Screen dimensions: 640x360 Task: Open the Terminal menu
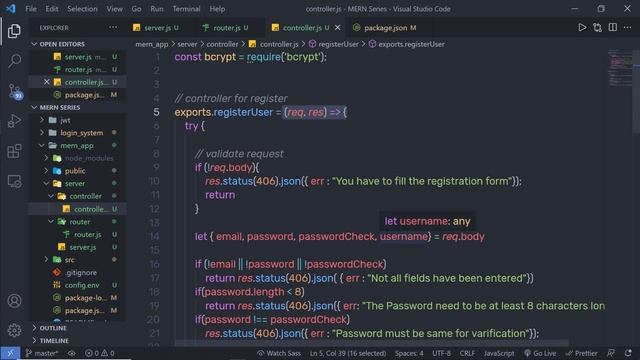[186, 9]
